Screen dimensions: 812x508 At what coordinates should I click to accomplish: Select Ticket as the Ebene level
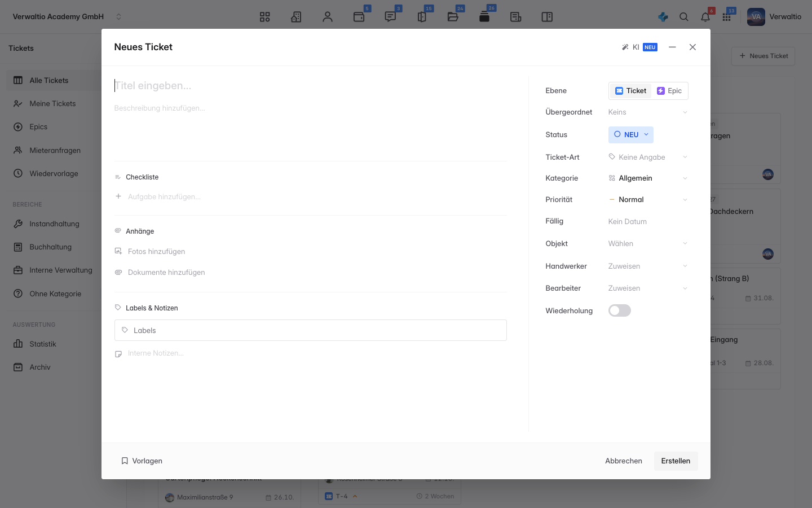pos(631,91)
